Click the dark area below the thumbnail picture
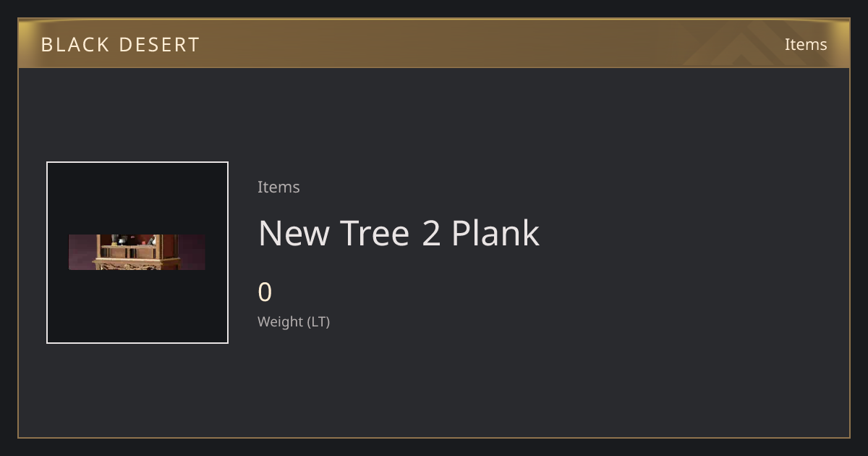 pos(137,306)
